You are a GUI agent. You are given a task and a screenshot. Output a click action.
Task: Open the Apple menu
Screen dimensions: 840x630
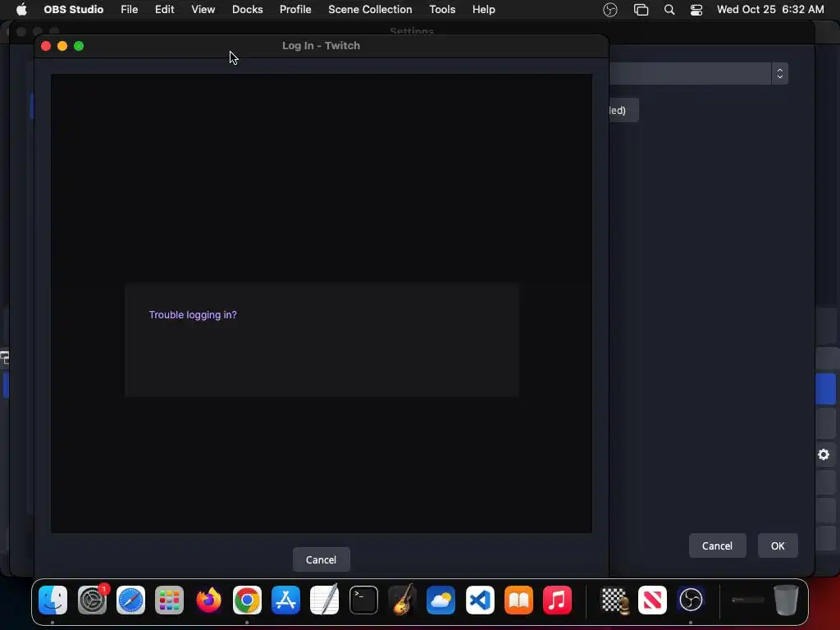click(21, 9)
